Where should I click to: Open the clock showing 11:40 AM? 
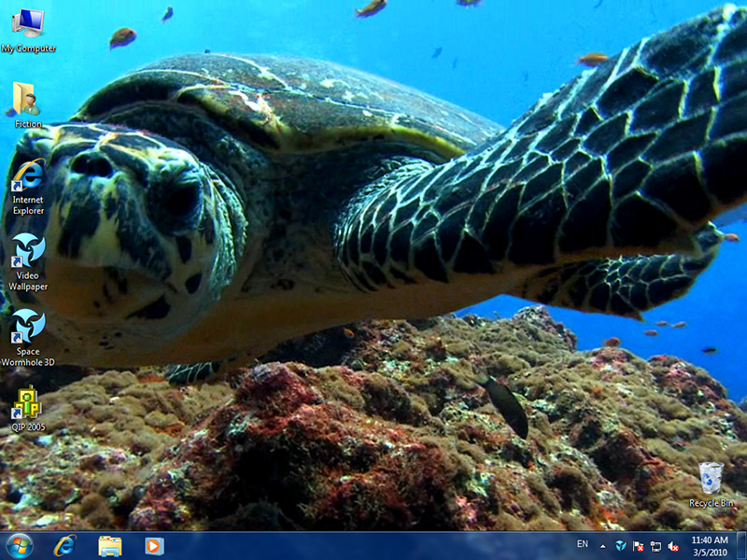click(710, 546)
